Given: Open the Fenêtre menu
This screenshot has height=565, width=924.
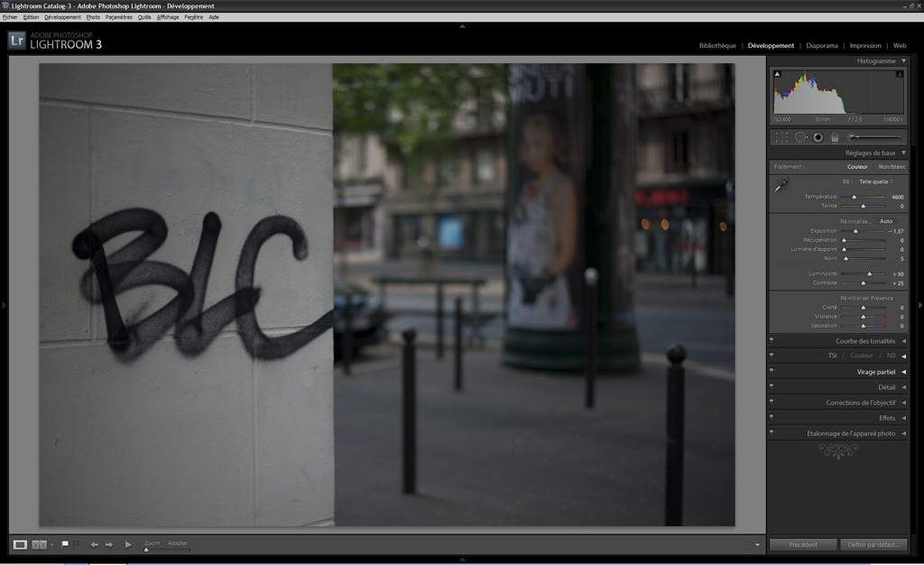Looking at the screenshot, I should tap(193, 17).
